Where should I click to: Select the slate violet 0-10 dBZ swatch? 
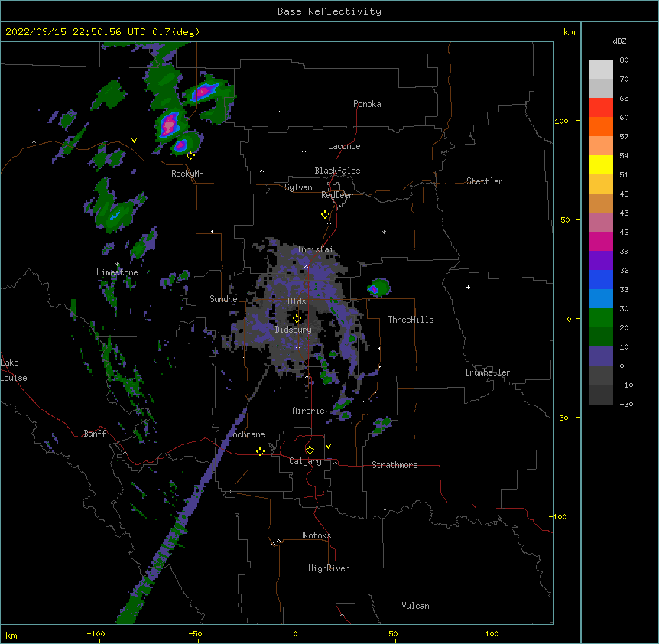pyautogui.click(x=601, y=356)
